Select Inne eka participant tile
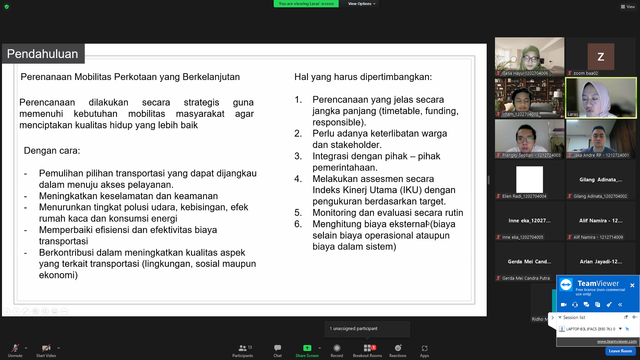This screenshot has height=360, width=640. tap(530, 220)
